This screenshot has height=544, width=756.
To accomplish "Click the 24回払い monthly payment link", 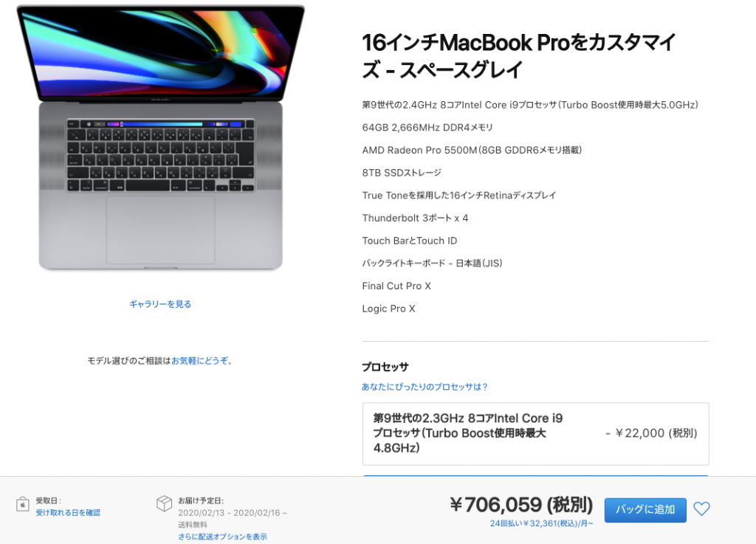I will [x=541, y=523].
